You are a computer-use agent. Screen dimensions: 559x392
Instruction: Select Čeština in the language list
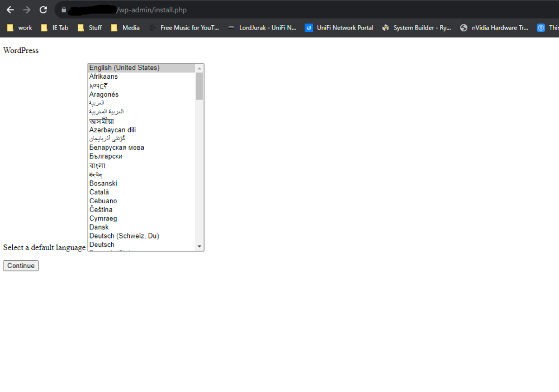click(141, 210)
